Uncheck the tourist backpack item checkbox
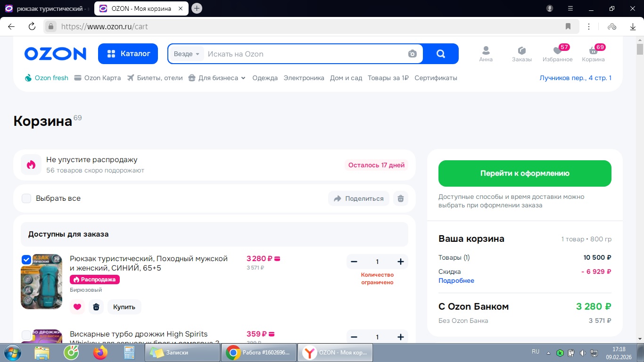Viewport: 644px width, 362px height. 26,260
